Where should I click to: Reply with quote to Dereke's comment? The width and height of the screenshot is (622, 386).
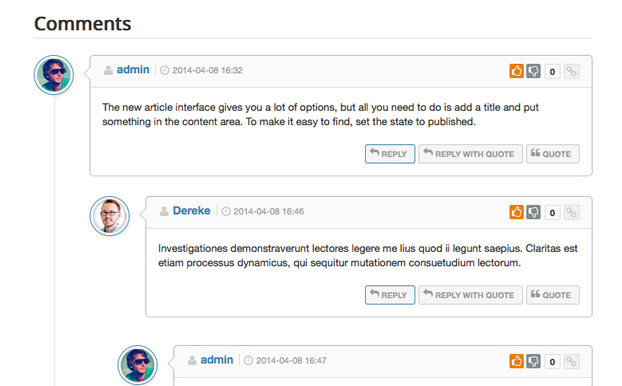click(470, 295)
